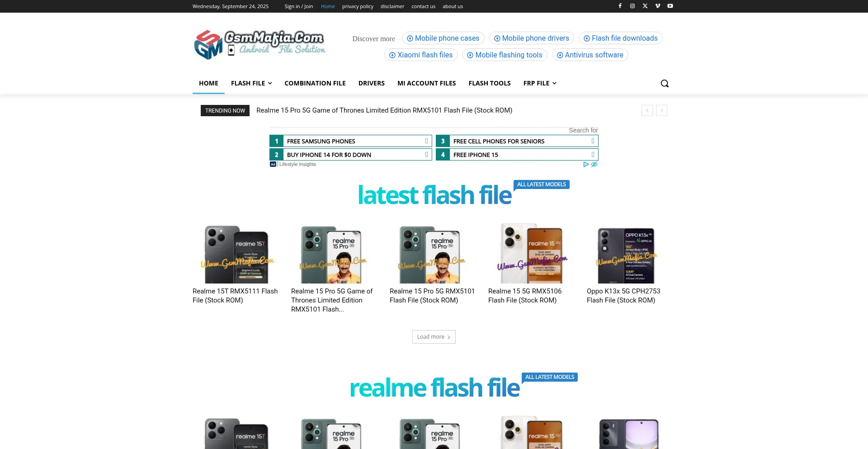Select Antivirus software suggestion
868x449 pixels.
590,55
